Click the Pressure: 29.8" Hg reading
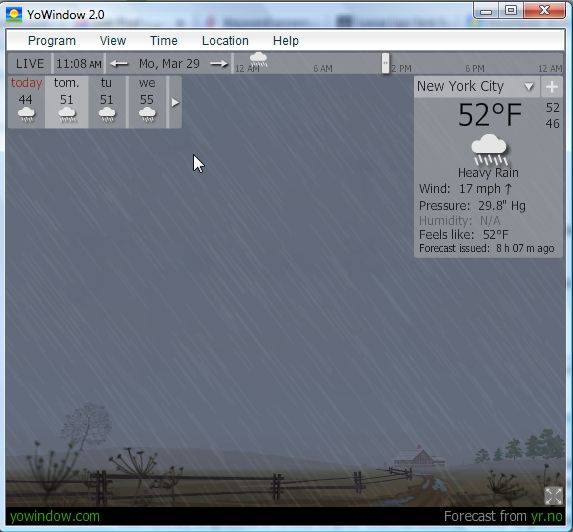 click(x=472, y=205)
